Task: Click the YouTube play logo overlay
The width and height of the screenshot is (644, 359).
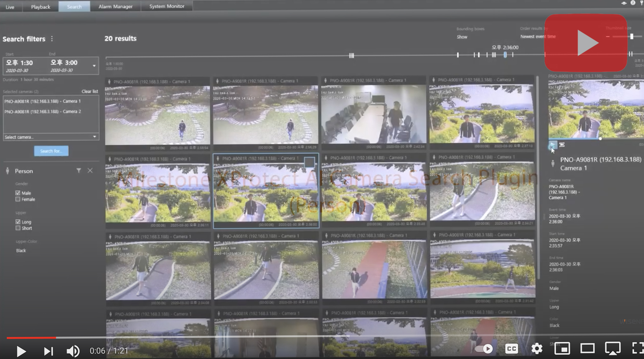Action: click(x=586, y=43)
